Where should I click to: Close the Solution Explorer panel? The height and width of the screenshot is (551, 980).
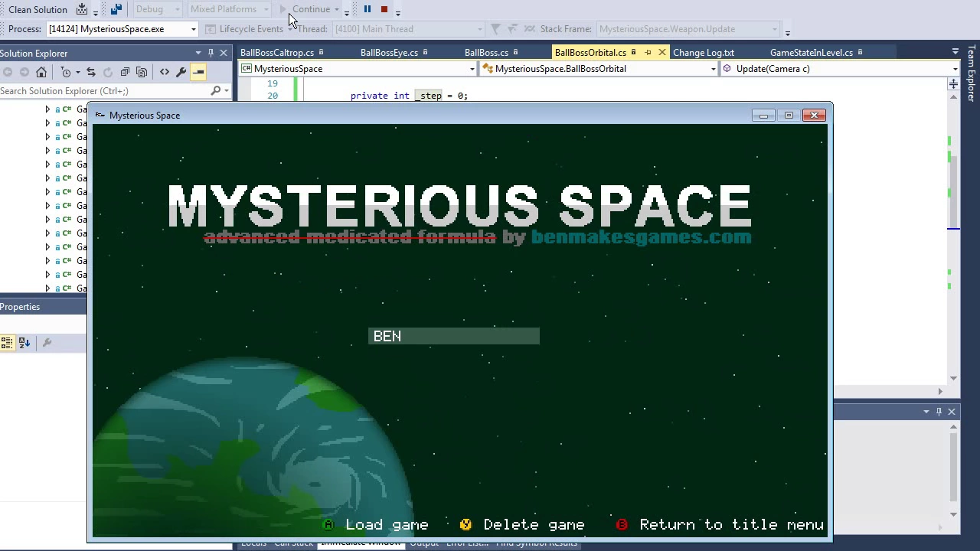click(224, 53)
